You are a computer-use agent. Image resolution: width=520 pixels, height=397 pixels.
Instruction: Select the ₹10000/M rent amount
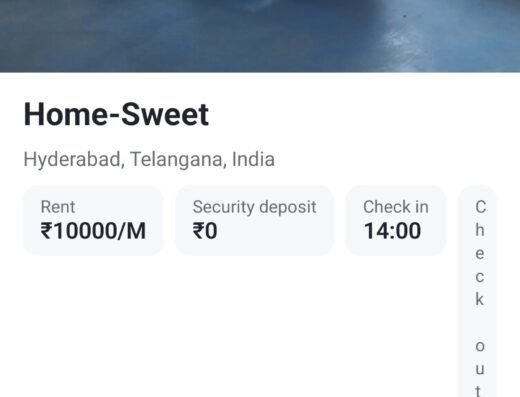tap(93, 231)
